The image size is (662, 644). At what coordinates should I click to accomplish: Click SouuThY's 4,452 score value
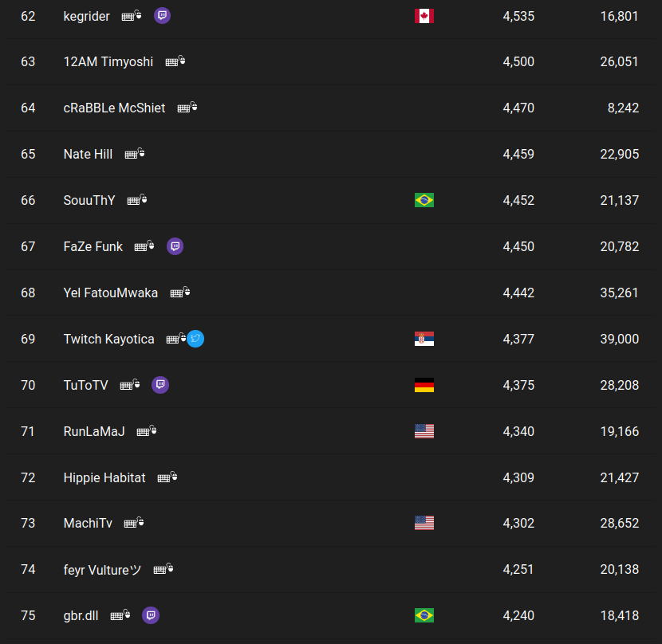(x=518, y=200)
